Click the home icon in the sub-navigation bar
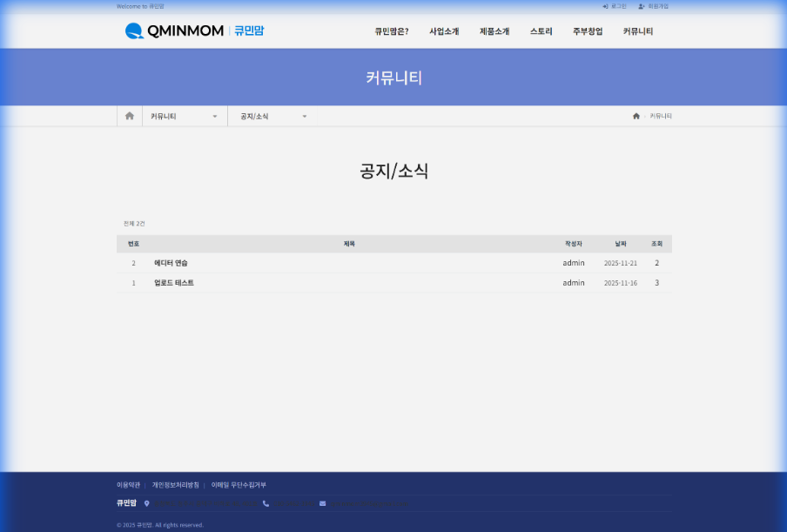787x532 pixels. point(129,115)
